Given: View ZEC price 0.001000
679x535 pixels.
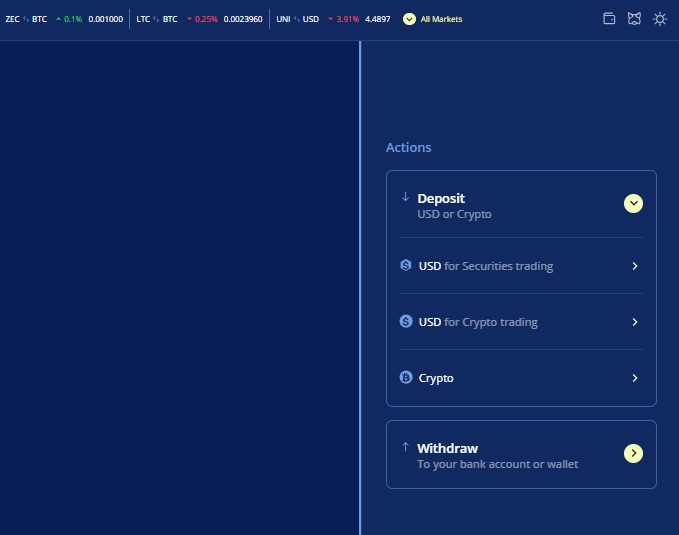Looking at the screenshot, I should [106, 19].
